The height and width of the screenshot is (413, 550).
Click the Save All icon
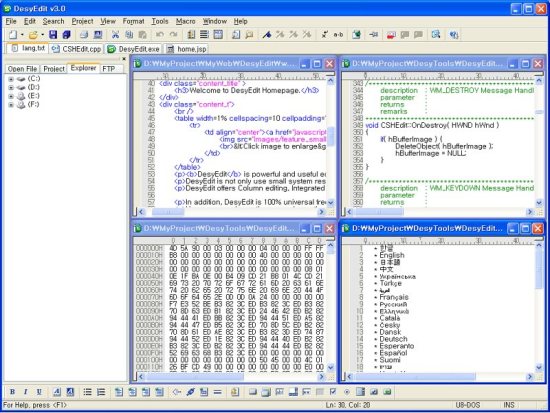66,34
